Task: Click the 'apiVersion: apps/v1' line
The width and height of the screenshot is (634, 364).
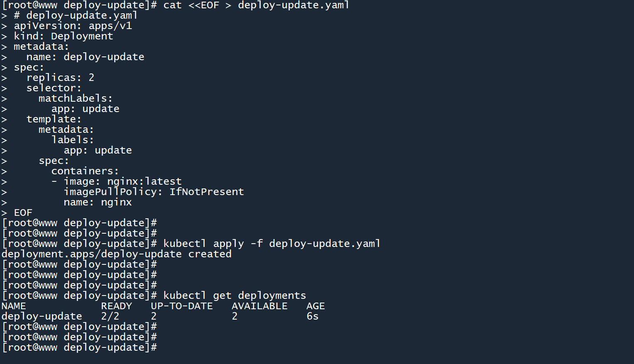Action: point(73,26)
